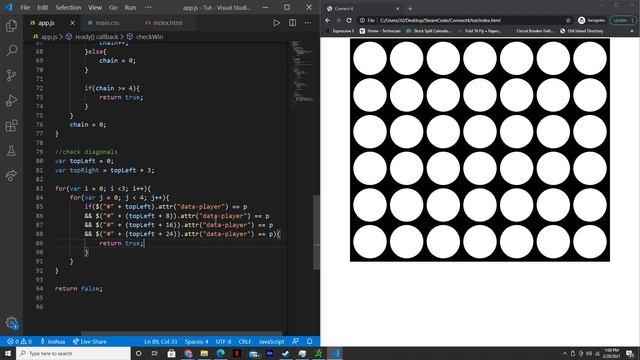This screenshot has height=360, width=640.
Task: Open the last bookmark beside Circuit Breaker
Action: pyautogui.click(x=581, y=31)
